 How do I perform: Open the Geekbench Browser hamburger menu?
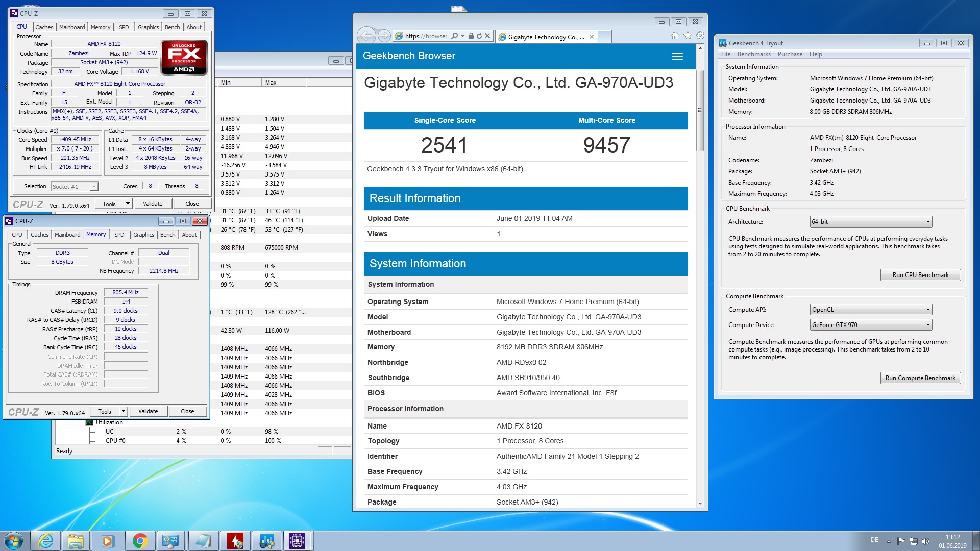pyautogui.click(x=677, y=56)
